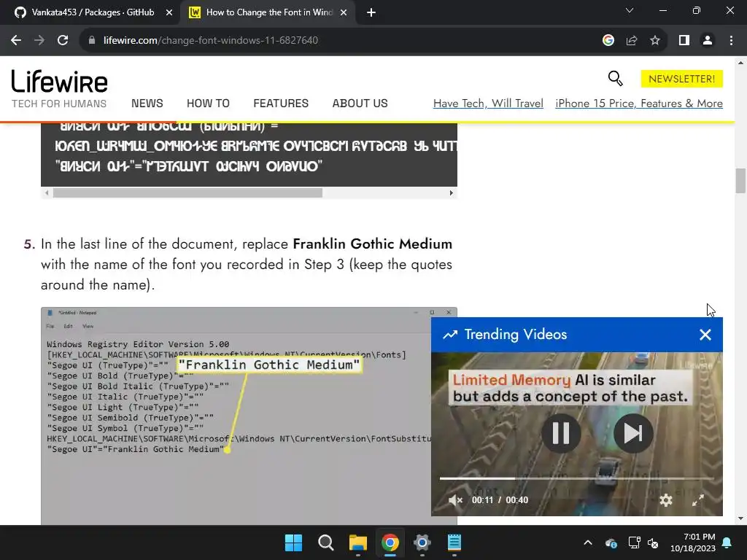
Task: Click the code block's right scroll arrow
Action: click(x=451, y=192)
